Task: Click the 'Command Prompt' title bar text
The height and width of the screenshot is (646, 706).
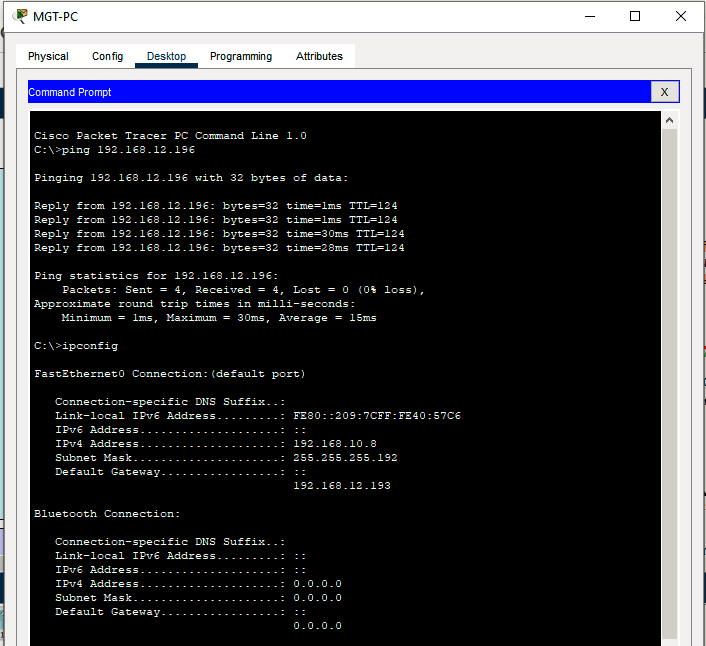Action: 70,92
